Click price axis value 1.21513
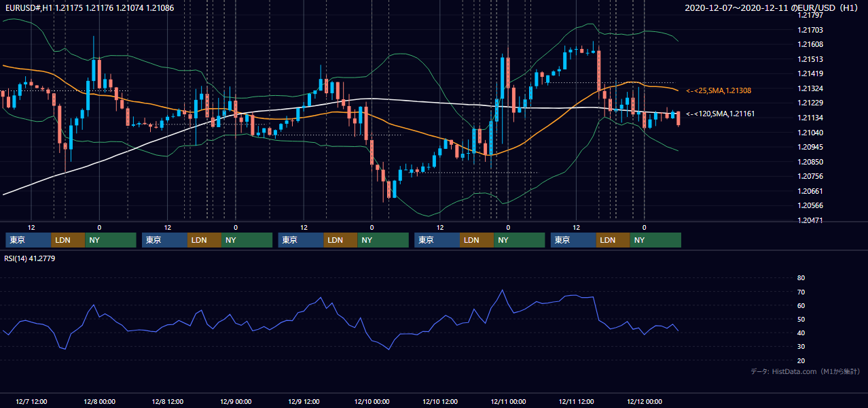This screenshot has width=868, height=408. point(810,59)
